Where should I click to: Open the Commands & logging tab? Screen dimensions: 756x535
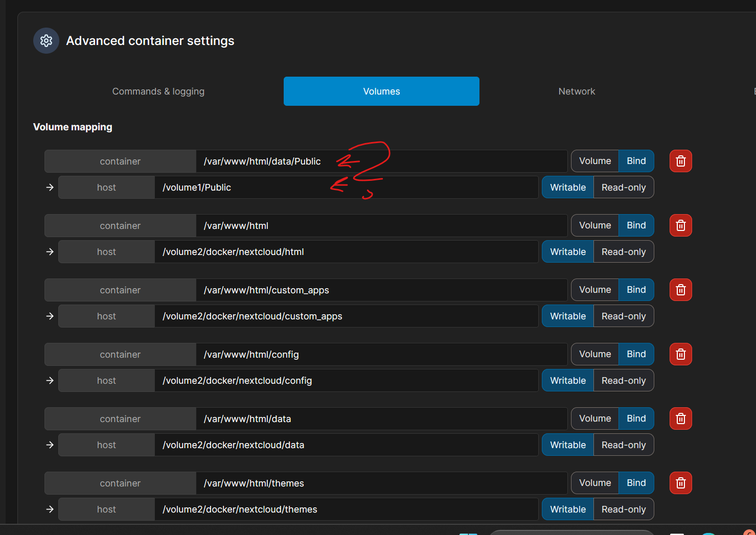pyautogui.click(x=158, y=91)
